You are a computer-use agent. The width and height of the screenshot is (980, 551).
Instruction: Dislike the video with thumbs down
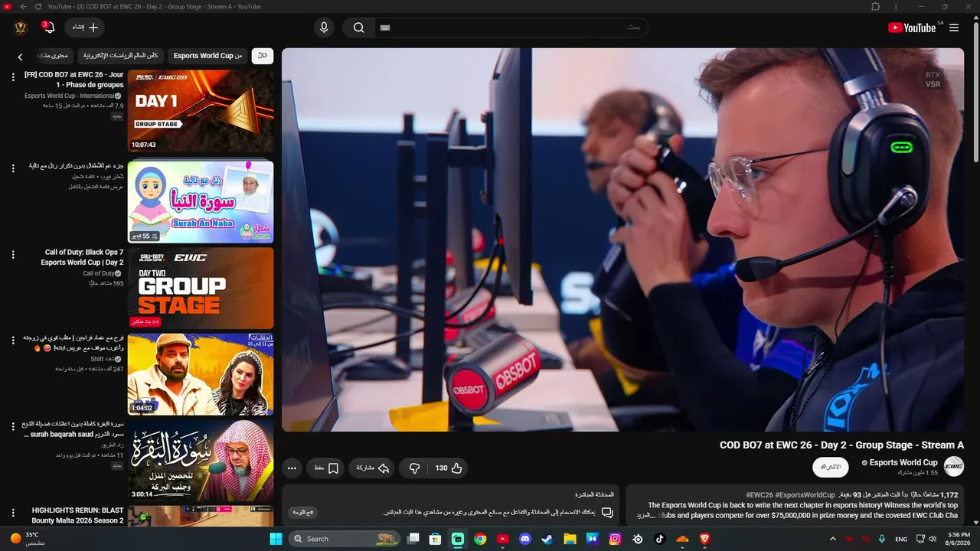click(414, 468)
